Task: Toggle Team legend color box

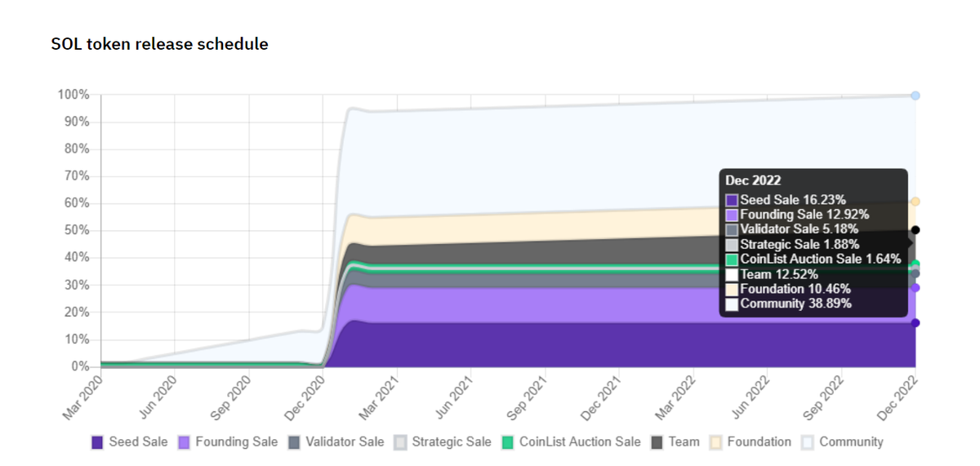Action: point(657,442)
